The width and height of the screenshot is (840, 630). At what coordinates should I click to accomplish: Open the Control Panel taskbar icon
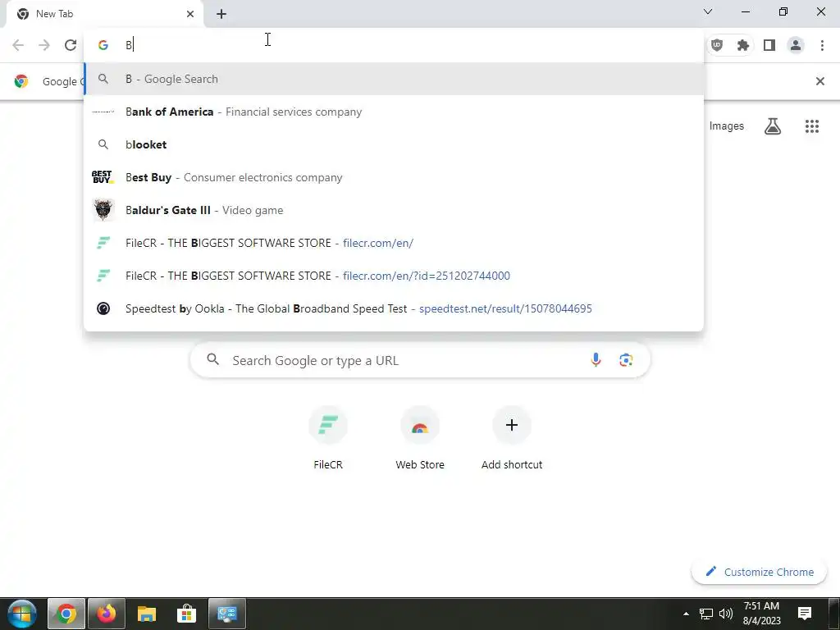[x=227, y=614]
